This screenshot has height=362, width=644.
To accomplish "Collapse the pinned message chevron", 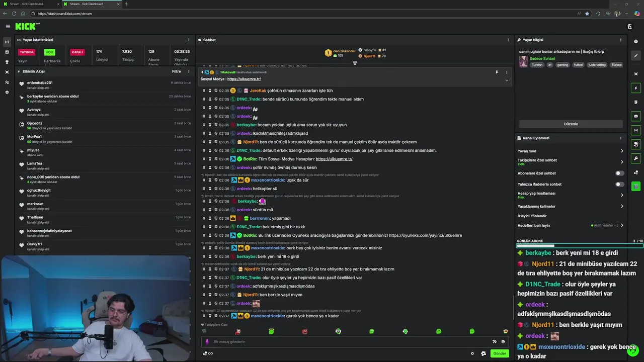I will 507,80.
